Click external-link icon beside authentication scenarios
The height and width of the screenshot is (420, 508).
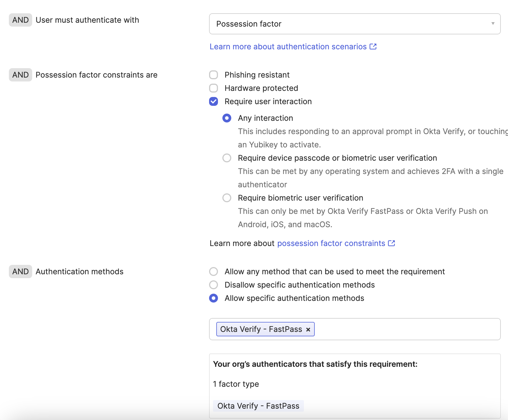tap(373, 47)
